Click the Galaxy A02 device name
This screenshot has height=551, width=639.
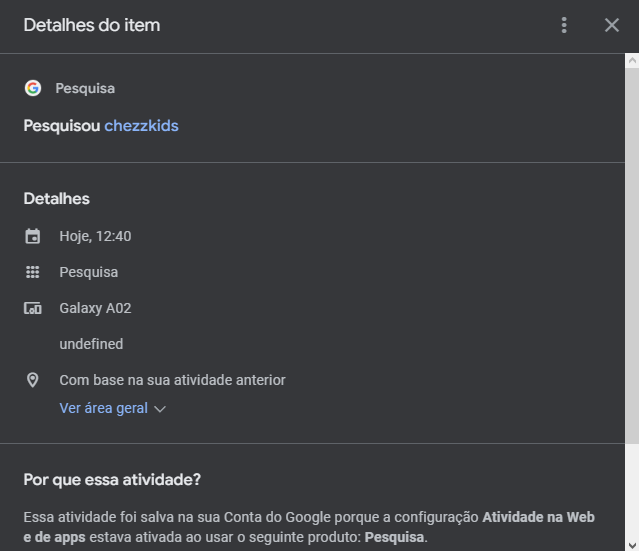(95, 308)
